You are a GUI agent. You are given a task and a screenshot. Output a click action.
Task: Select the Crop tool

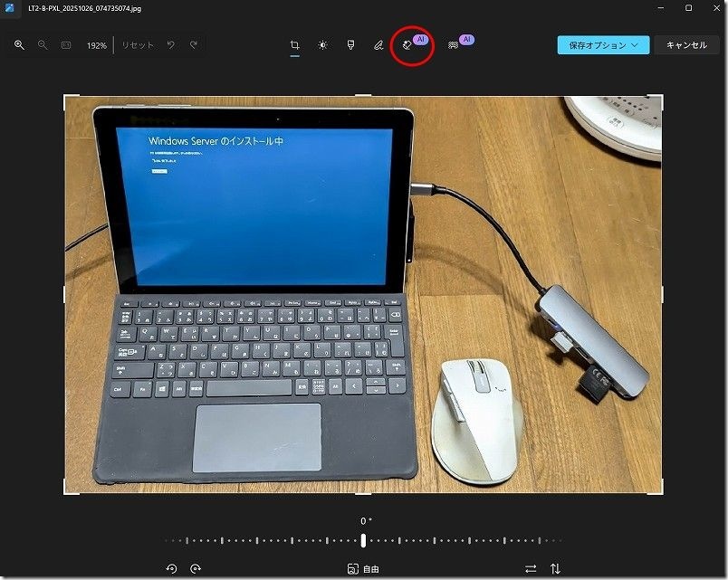point(294,43)
